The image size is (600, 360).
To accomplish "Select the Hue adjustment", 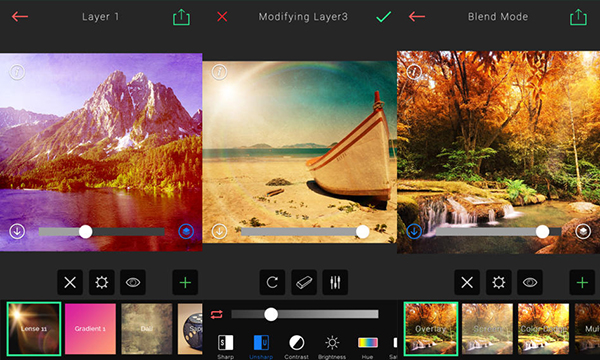I will (367, 347).
